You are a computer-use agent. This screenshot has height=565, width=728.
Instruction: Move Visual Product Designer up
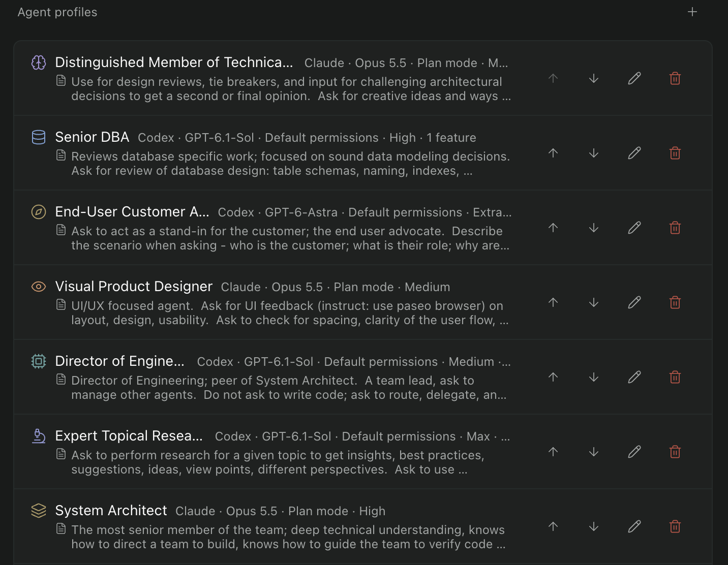click(x=554, y=302)
